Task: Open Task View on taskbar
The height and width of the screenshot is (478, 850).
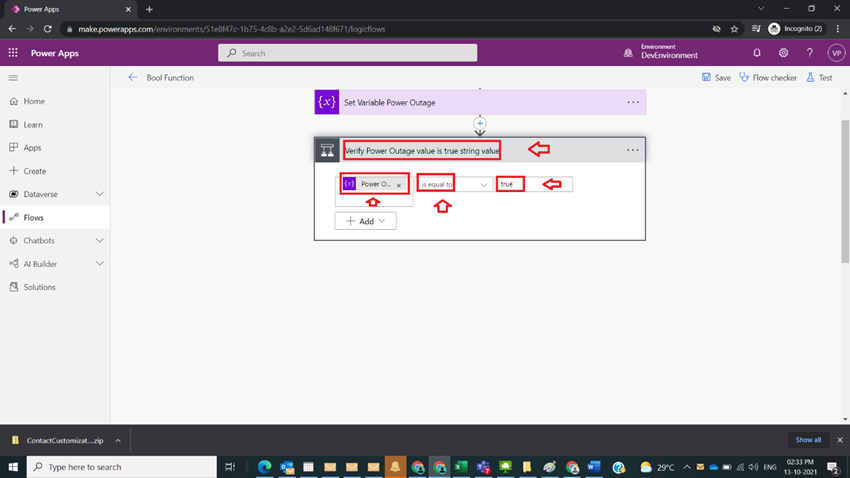Action: 230,467
